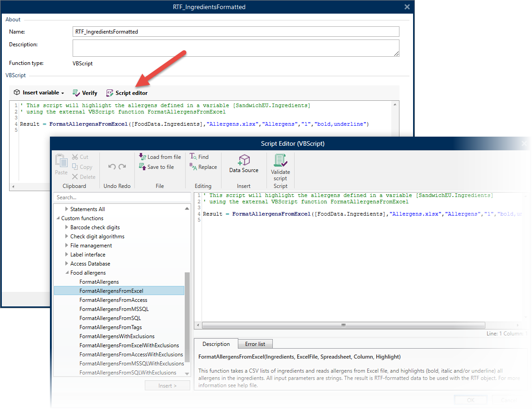Open the Replace tool
532x409 pixels.
click(x=203, y=167)
